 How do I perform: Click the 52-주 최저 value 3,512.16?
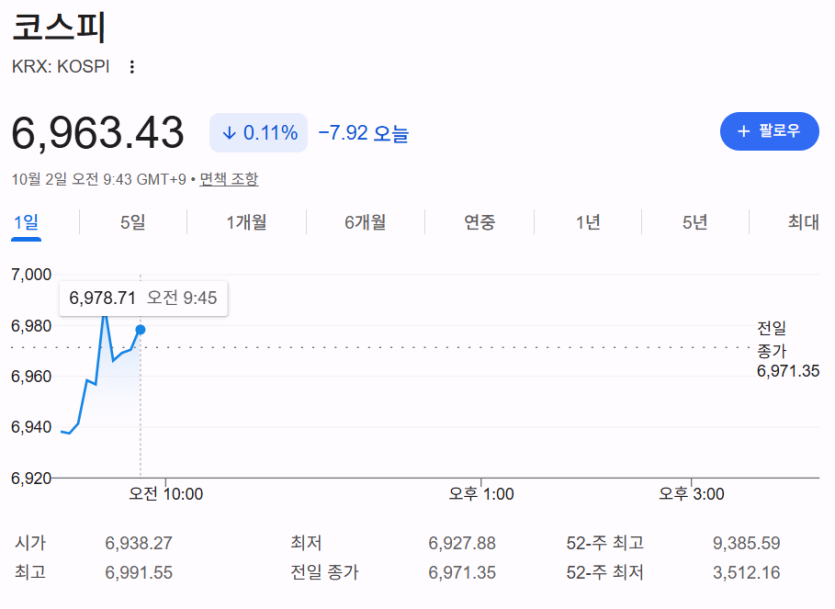(x=746, y=572)
